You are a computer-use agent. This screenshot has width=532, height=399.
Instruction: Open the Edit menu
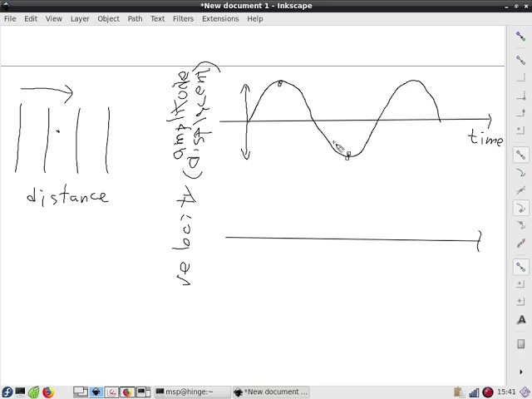pos(31,18)
